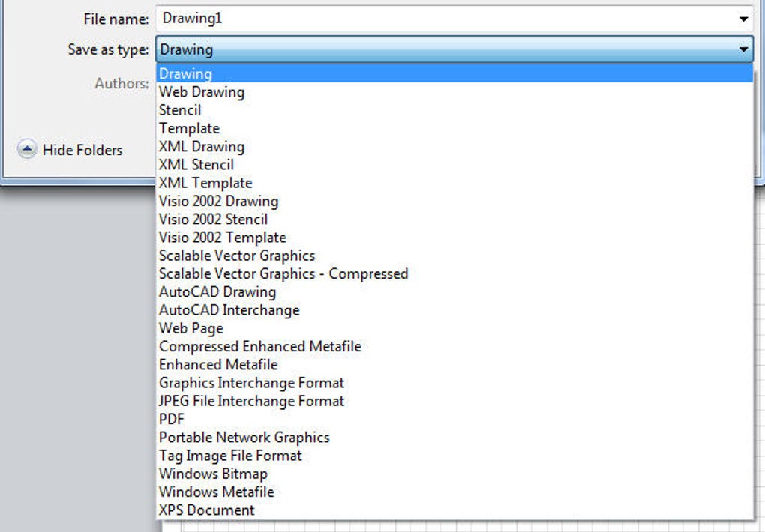Collapse the Save as type dropdown arrow
765x532 pixels.
point(743,49)
